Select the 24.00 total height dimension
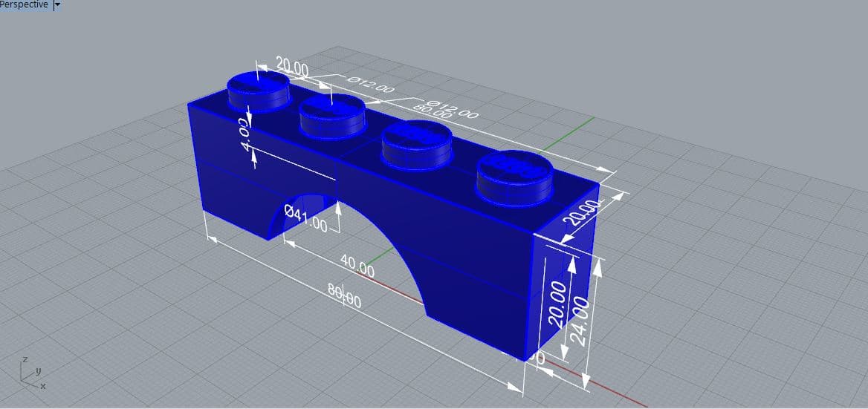 pos(580,321)
